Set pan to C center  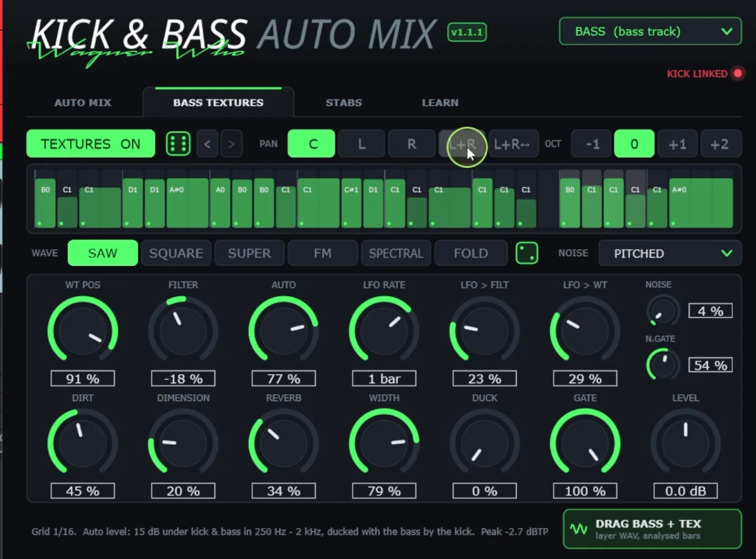[x=312, y=144]
